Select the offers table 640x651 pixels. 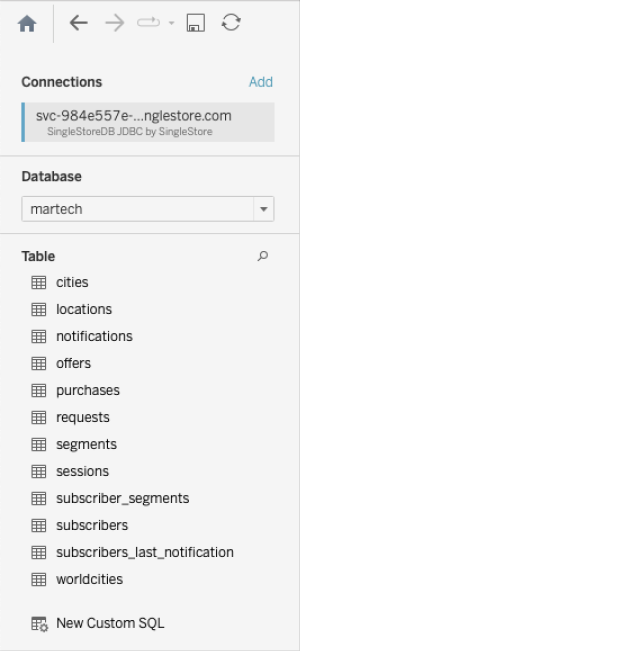tap(73, 363)
